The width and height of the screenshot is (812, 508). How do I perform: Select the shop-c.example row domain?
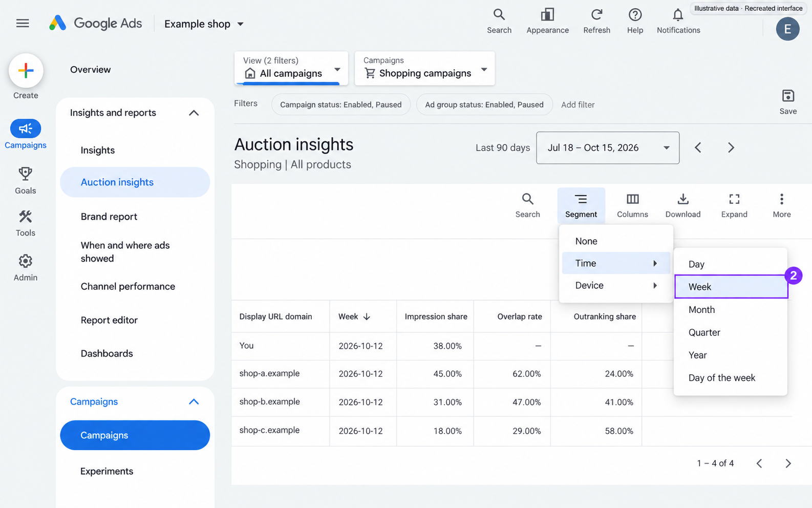(x=269, y=430)
